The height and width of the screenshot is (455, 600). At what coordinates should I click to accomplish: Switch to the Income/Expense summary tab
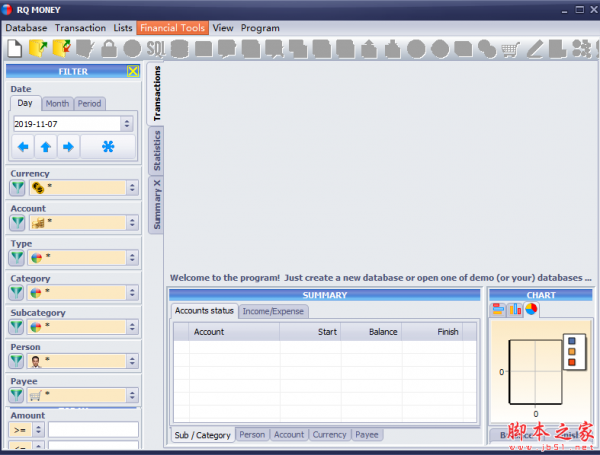click(x=273, y=311)
